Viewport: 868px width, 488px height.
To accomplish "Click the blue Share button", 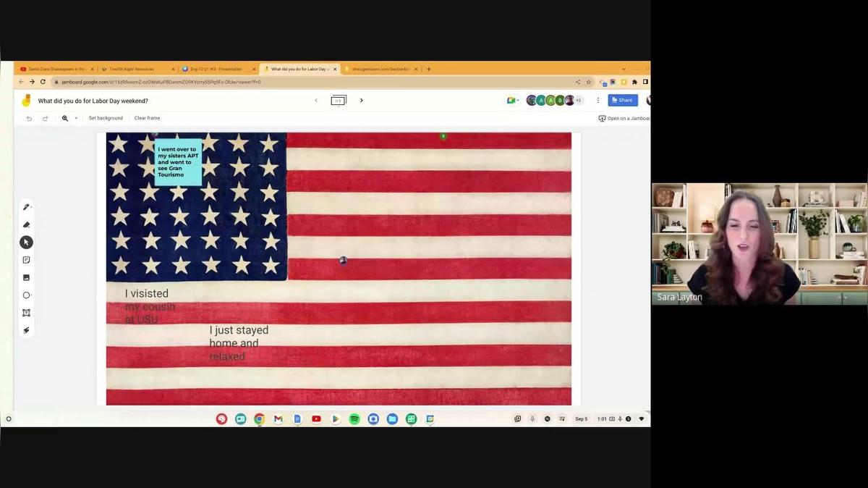I will (623, 101).
